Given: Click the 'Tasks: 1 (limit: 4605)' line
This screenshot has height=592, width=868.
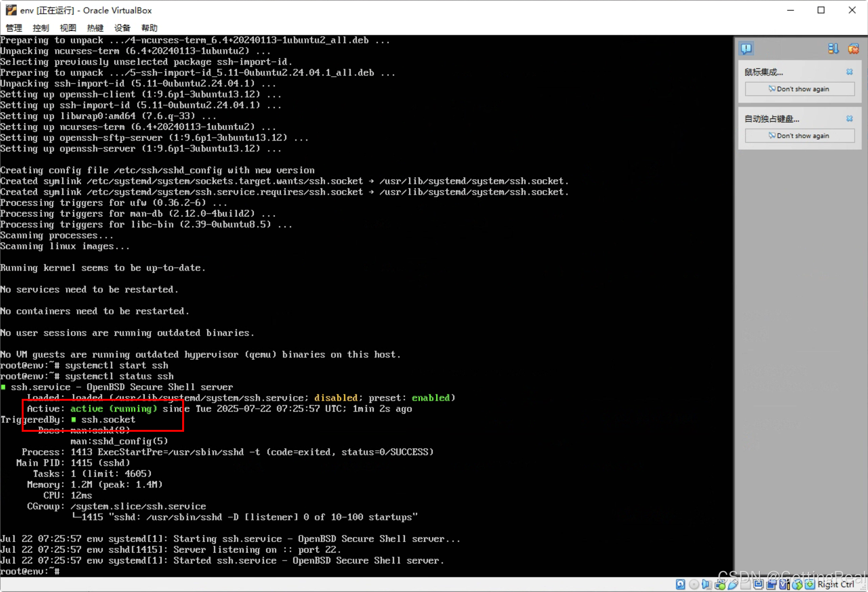Looking at the screenshot, I should tap(92, 474).
